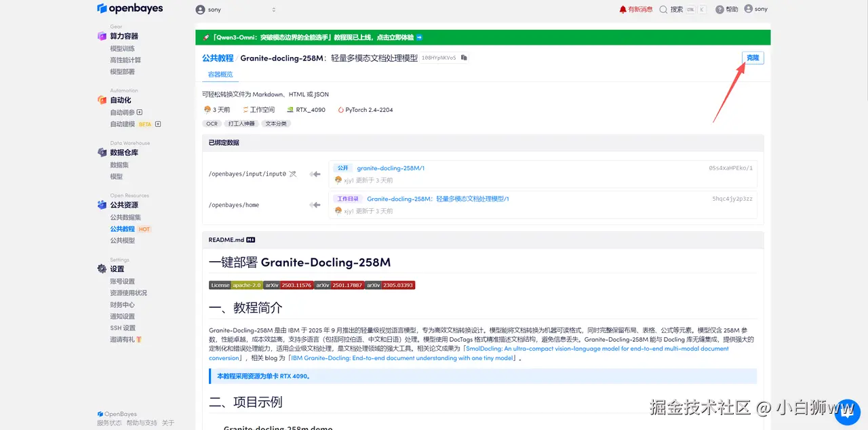Click the plus icon beside 自动建模
The height and width of the screenshot is (430, 868).
coord(158,124)
